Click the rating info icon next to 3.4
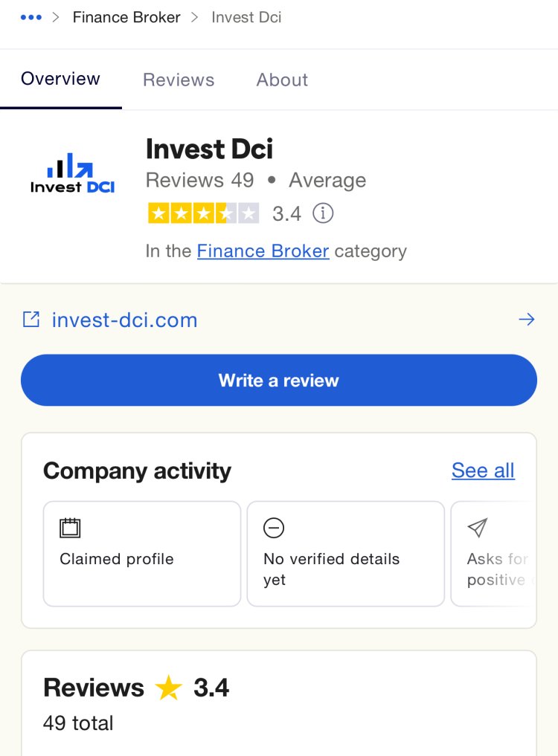 click(x=323, y=213)
